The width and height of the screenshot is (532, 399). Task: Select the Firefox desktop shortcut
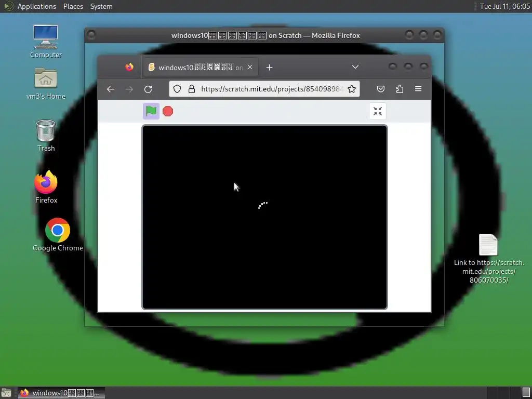click(46, 187)
